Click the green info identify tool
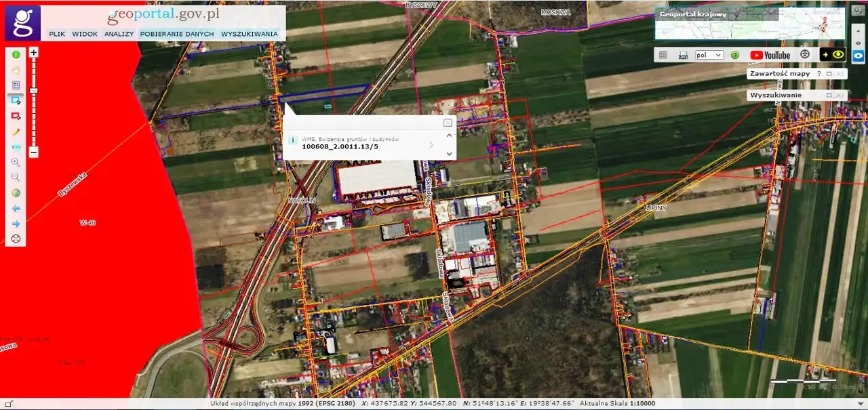Screen dimensions: 868x410 pyautogui.click(x=16, y=54)
